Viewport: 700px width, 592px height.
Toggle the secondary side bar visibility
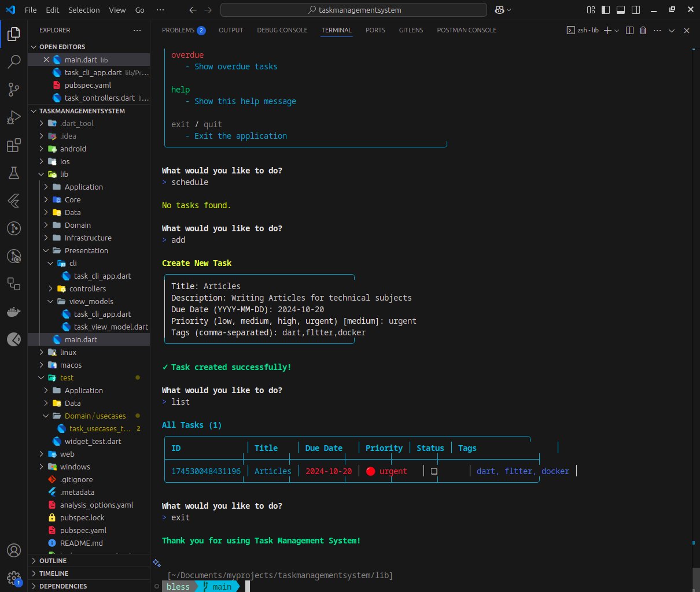(635, 10)
